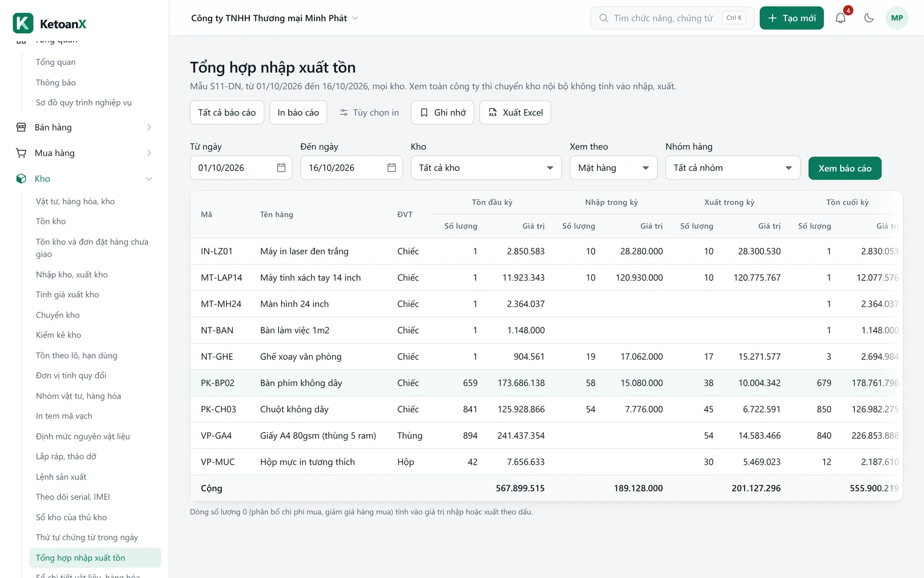The height and width of the screenshot is (578, 924).
Task: Open the Nhóm hàng dropdown
Action: click(732, 168)
